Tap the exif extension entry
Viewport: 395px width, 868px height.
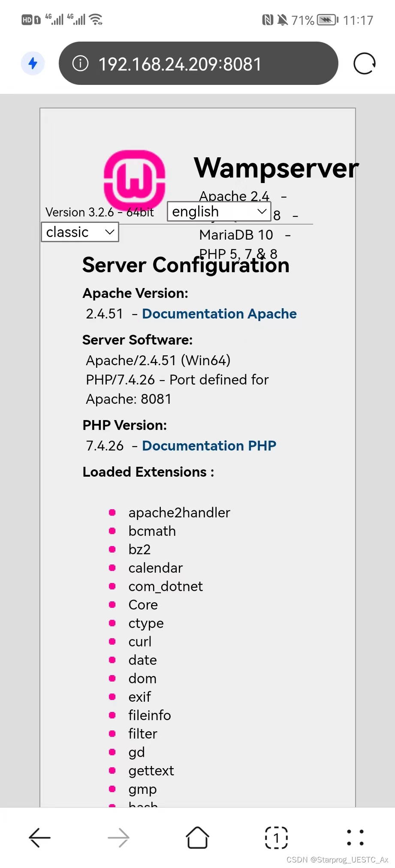tap(139, 697)
